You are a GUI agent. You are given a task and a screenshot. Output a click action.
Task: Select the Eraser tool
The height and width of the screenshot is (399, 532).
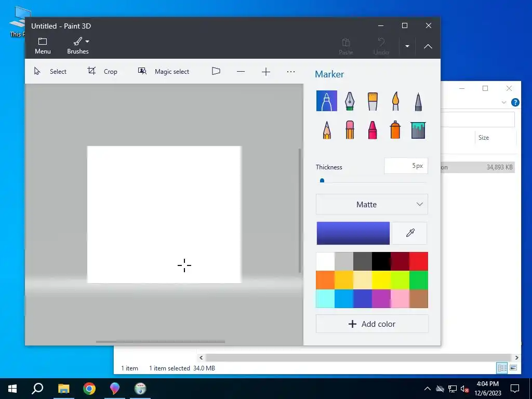coord(350,129)
